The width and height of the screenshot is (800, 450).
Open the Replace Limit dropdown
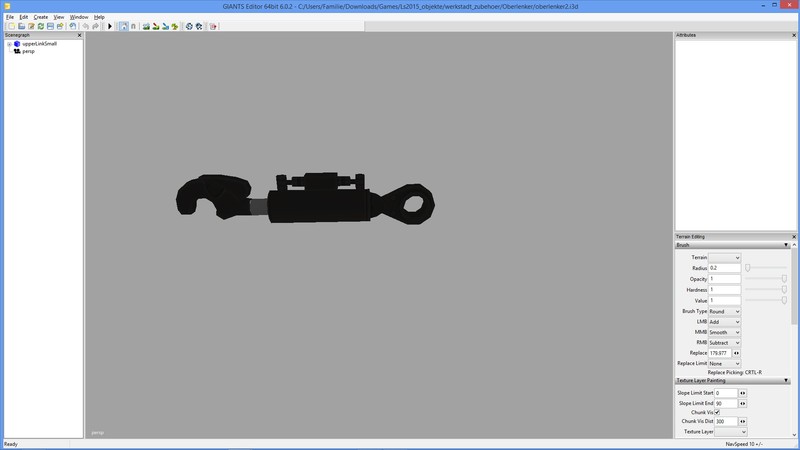(x=724, y=363)
